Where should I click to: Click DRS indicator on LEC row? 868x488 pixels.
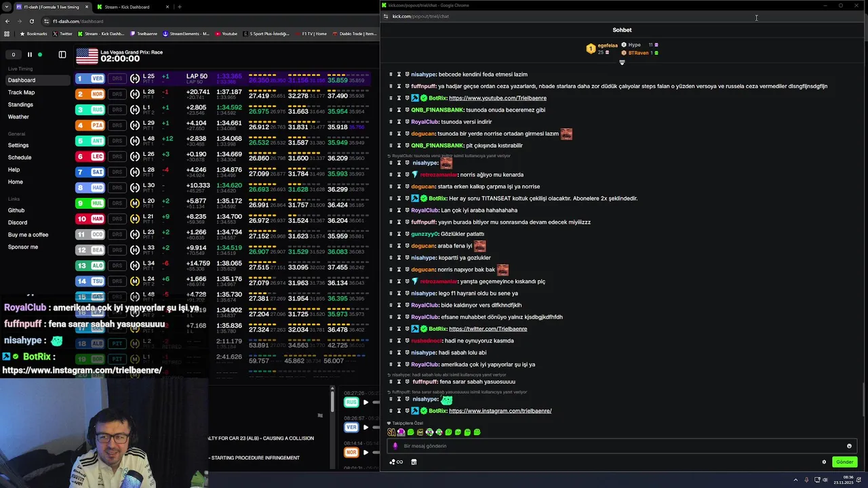click(117, 157)
